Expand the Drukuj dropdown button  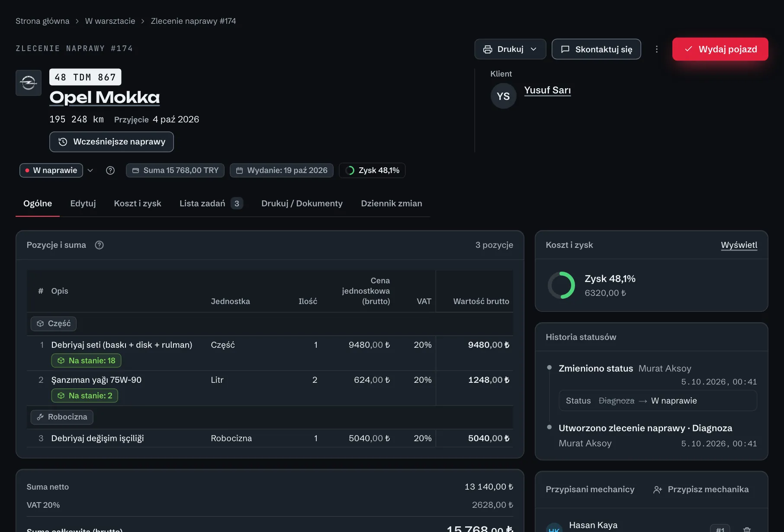coord(510,49)
